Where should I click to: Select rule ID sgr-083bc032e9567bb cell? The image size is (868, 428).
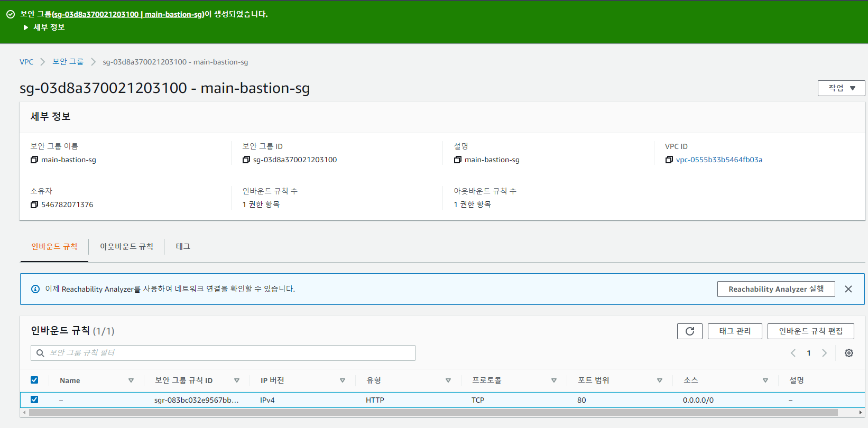coord(196,400)
